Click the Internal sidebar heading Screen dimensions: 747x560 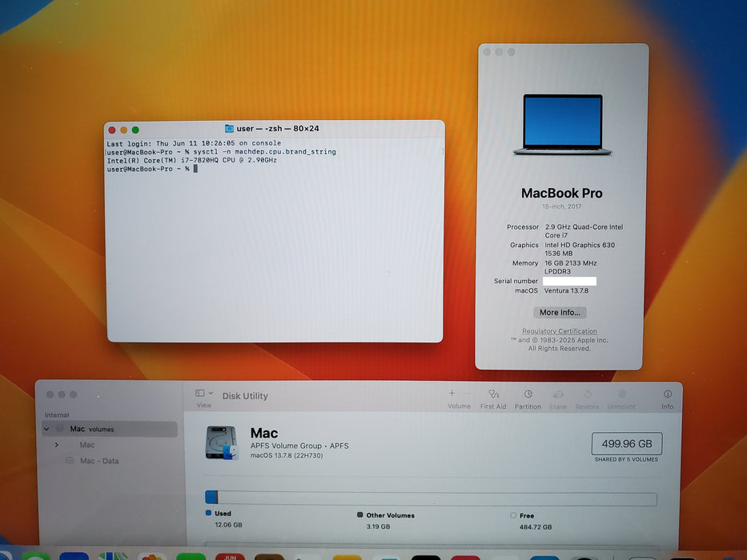(57, 415)
